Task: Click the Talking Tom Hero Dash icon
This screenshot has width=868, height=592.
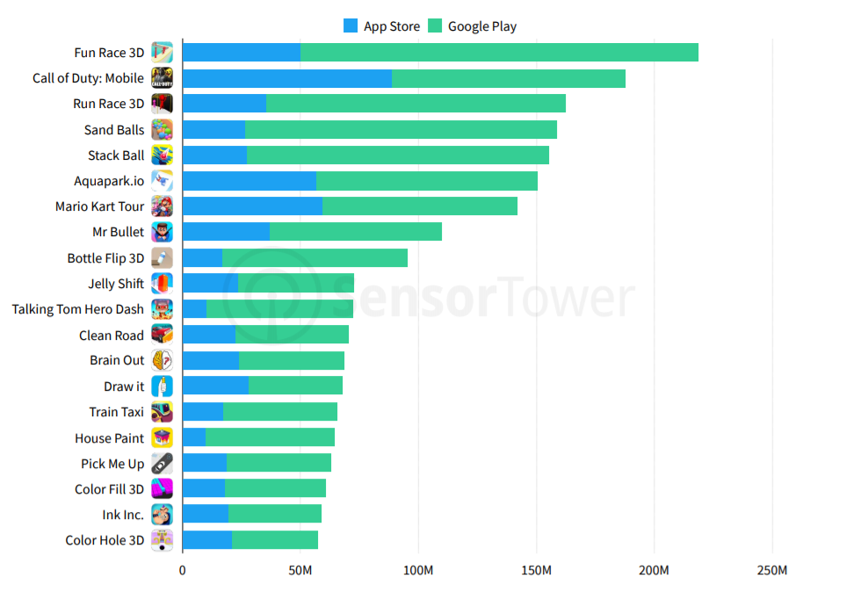Action: 163,309
